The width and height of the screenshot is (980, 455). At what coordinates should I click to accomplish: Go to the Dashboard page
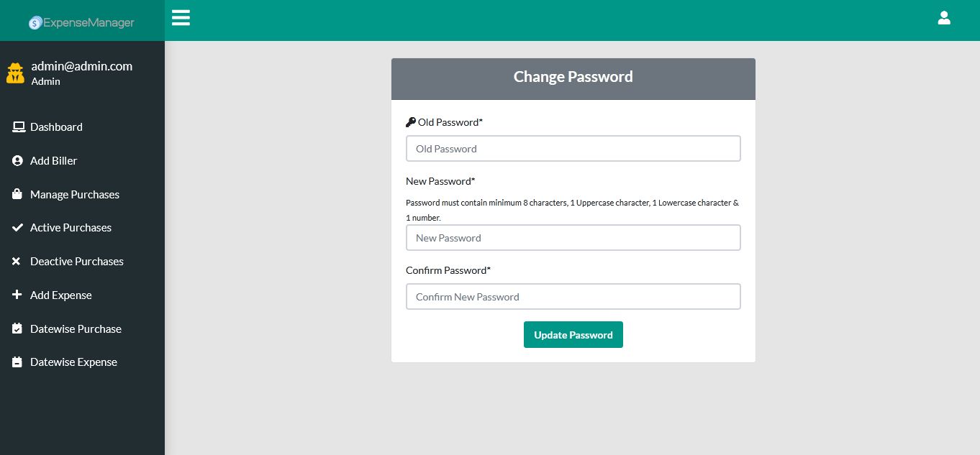(x=56, y=127)
